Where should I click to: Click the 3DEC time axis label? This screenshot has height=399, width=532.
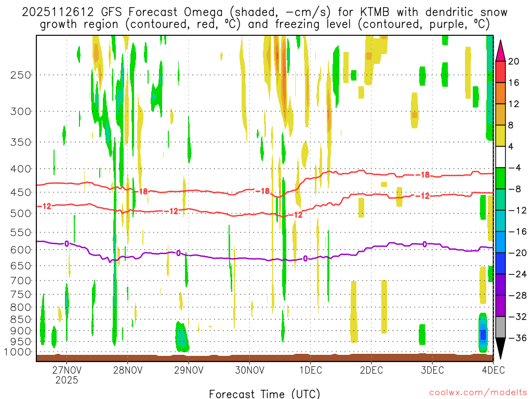(432, 370)
